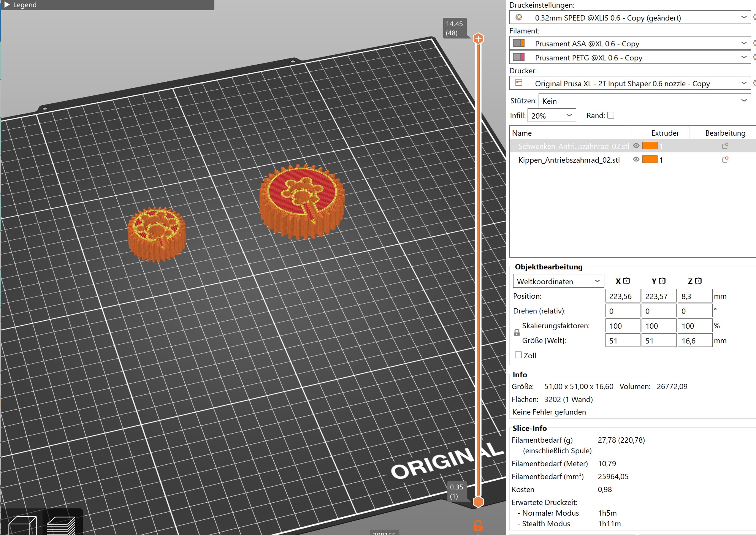The height and width of the screenshot is (535, 756).
Task: Click the Stealth Modus time 1h11m
Action: pyautogui.click(x=609, y=524)
